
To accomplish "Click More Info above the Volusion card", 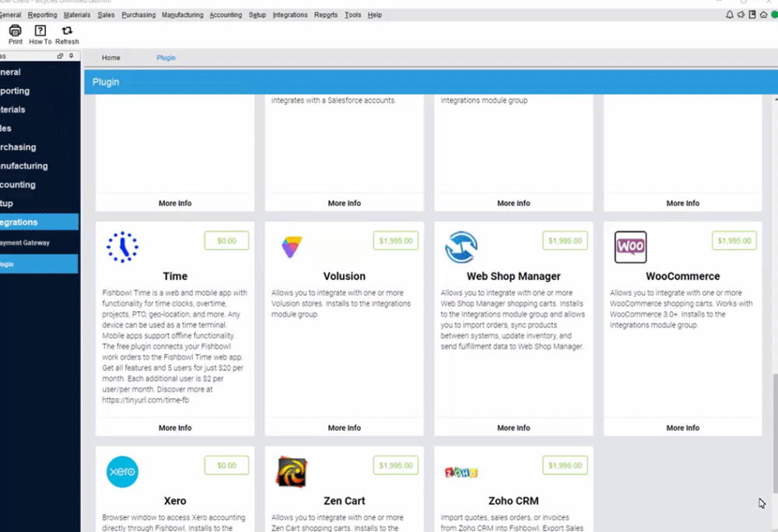I will click(x=345, y=203).
